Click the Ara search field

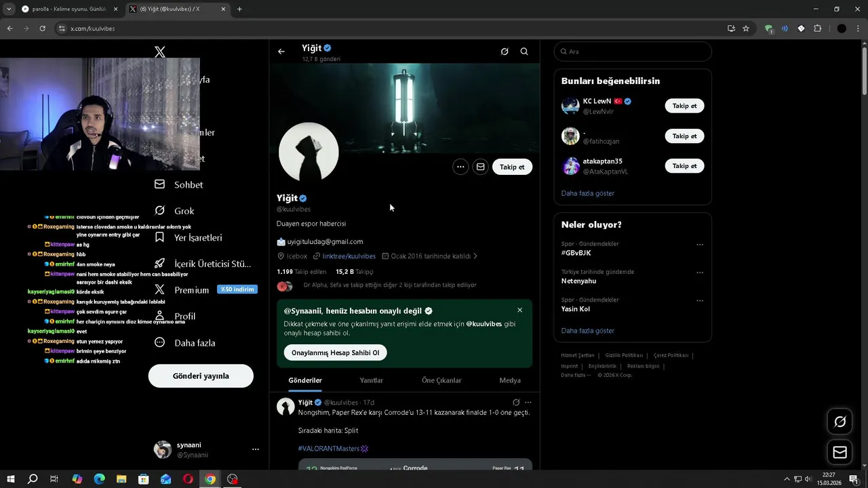tap(633, 52)
